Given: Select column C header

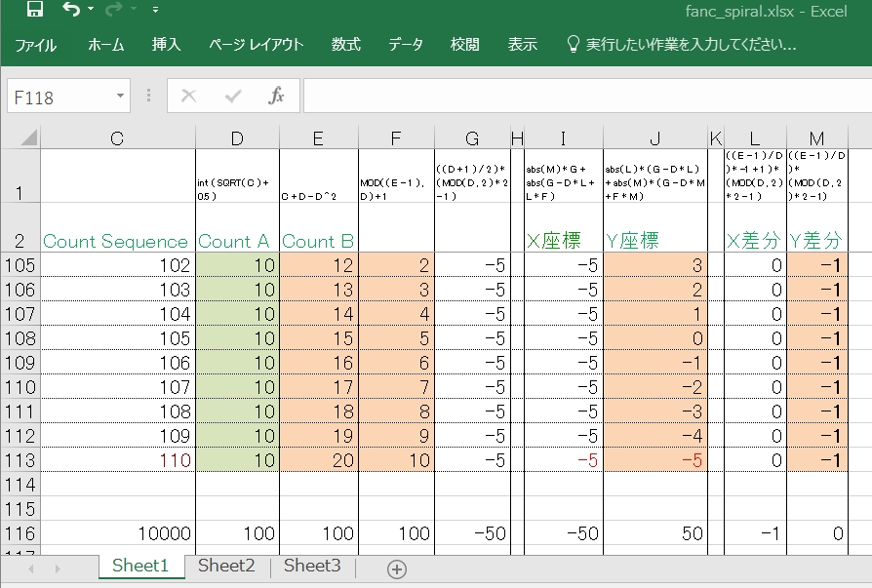Looking at the screenshot, I should pos(117,137).
